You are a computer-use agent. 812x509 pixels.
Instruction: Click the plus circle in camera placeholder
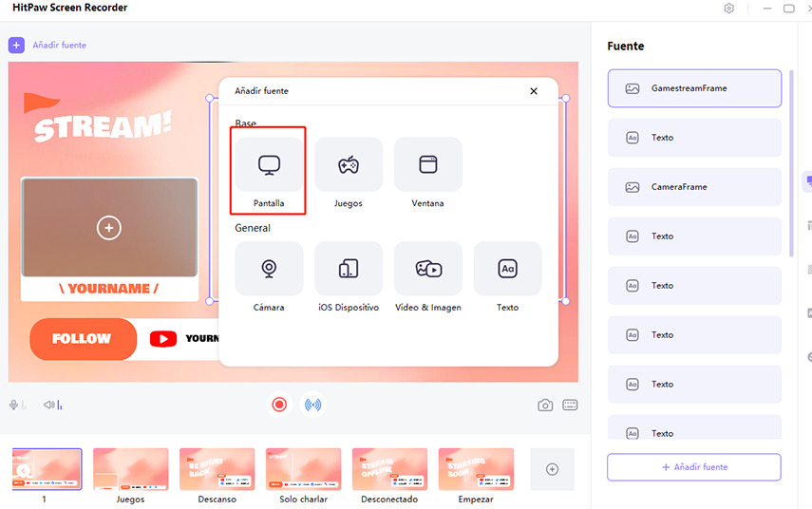[109, 228]
